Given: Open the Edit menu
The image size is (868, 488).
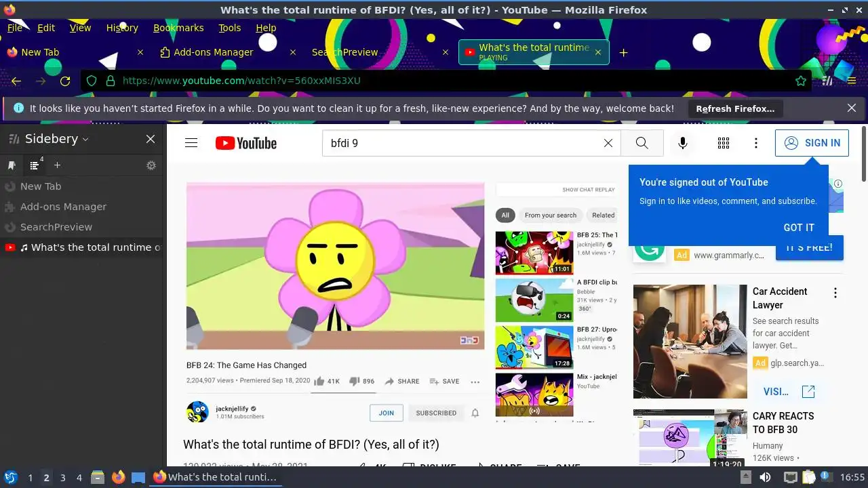Looking at the screenshot, I should 46,28.
